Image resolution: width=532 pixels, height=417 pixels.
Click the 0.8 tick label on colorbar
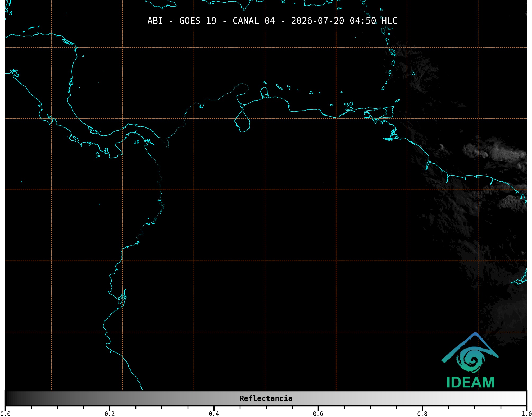point(422,414)
